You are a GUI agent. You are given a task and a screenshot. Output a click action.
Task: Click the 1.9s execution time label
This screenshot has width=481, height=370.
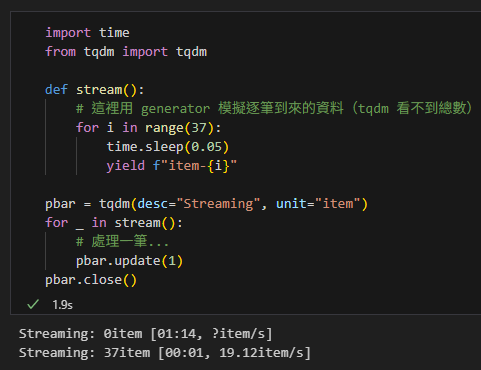pos(62,305)
